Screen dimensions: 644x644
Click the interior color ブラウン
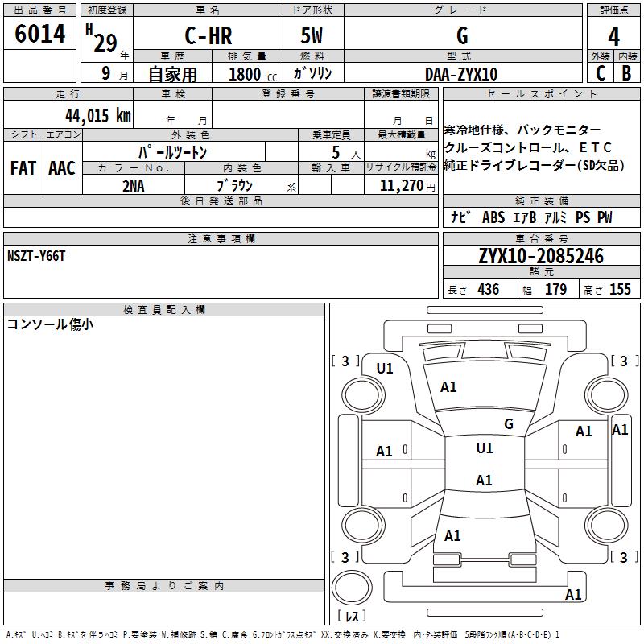click(x=234, y=186)
